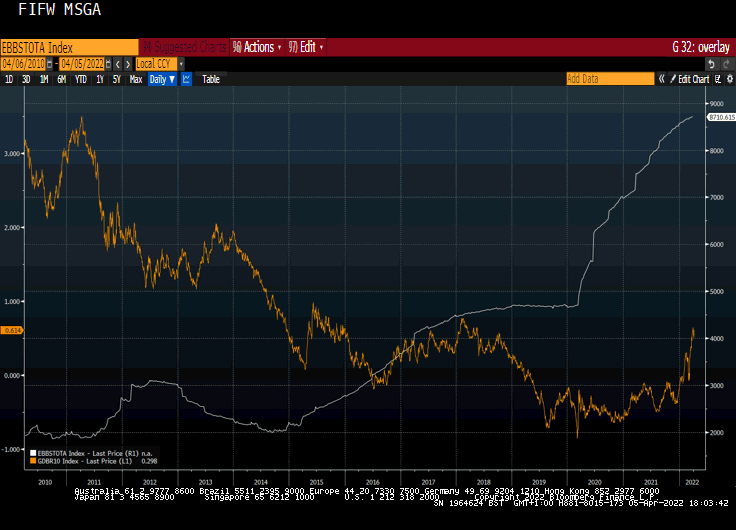Shift date range forward with right arrow
Viewport: 736px width, 530px height.
128,64
